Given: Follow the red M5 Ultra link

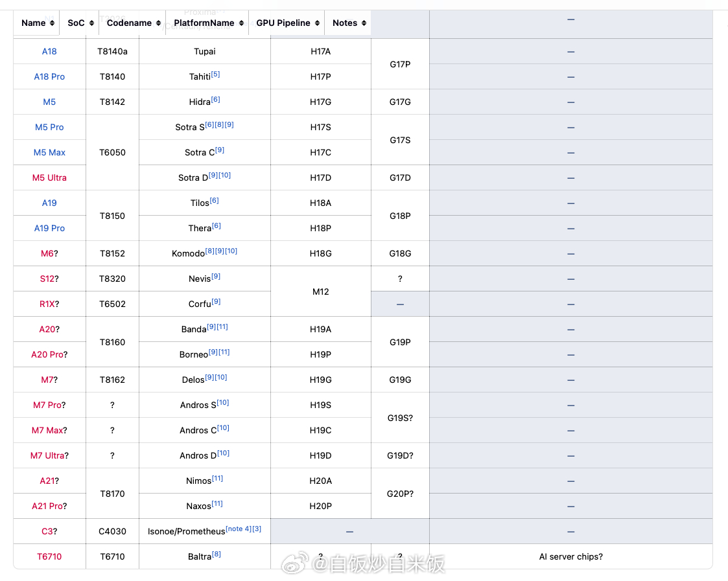Looking at the screenshot, I should tap(49, 177).
